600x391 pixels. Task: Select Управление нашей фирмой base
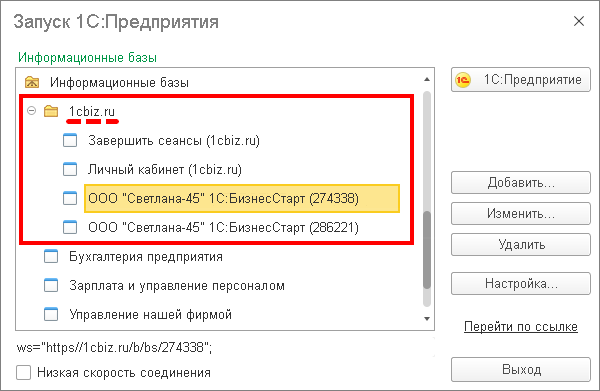coord(150,314)
